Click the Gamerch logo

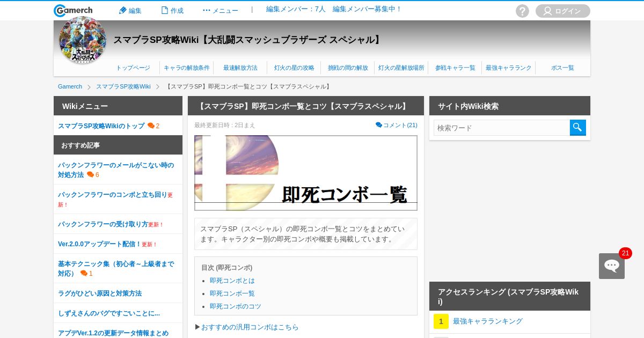click(x=73, y=11)
